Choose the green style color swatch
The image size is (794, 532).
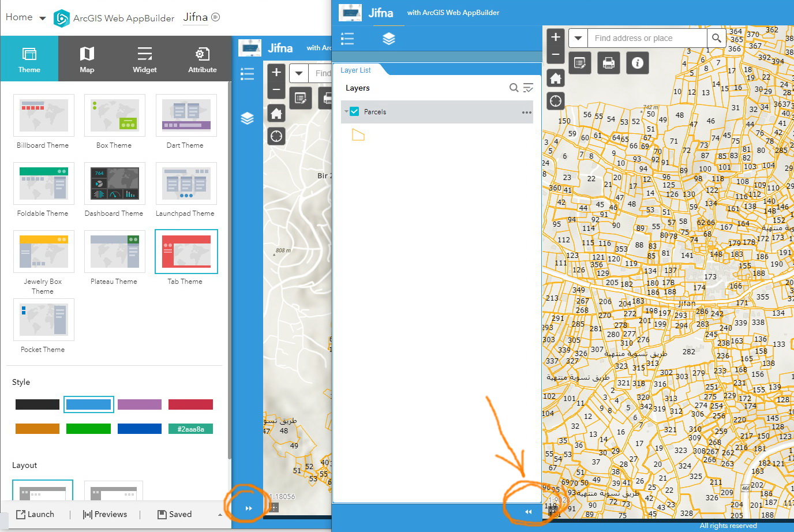point(88,429)
